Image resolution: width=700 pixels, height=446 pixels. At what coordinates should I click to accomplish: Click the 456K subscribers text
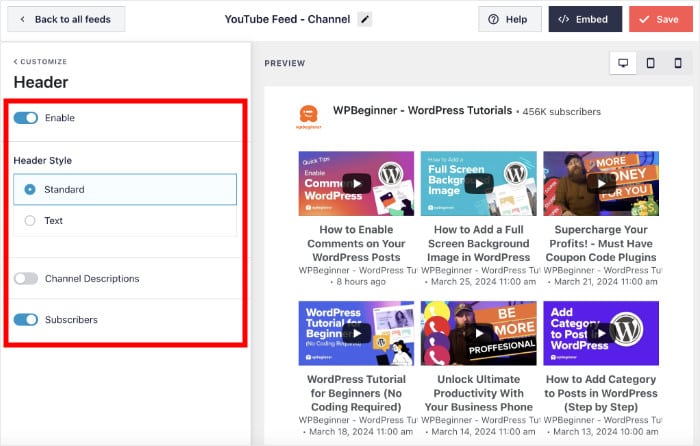click(x=561, y=112)
